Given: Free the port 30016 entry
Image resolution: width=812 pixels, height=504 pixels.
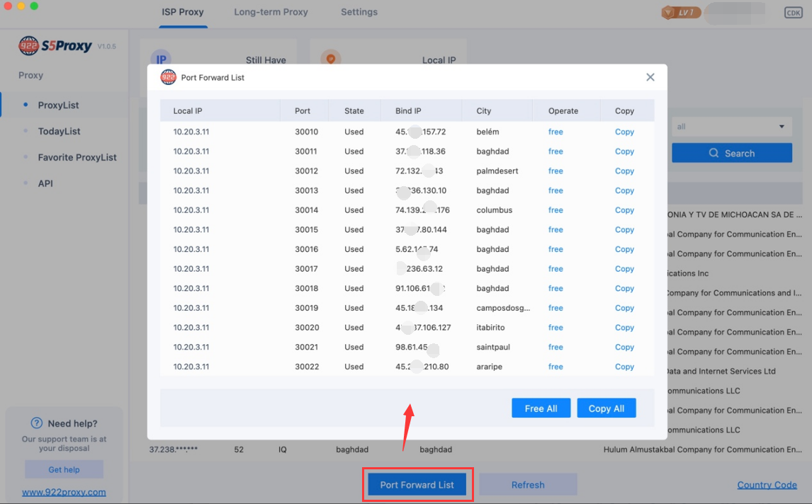Looking at the screenshot, I should coord(556,249).
